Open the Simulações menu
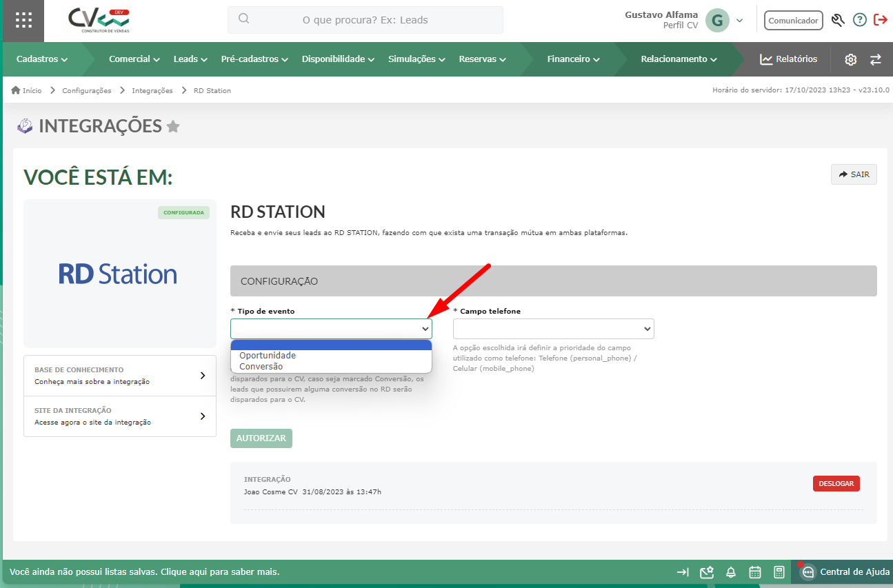The image size is (893, 588). coord(417,59)
